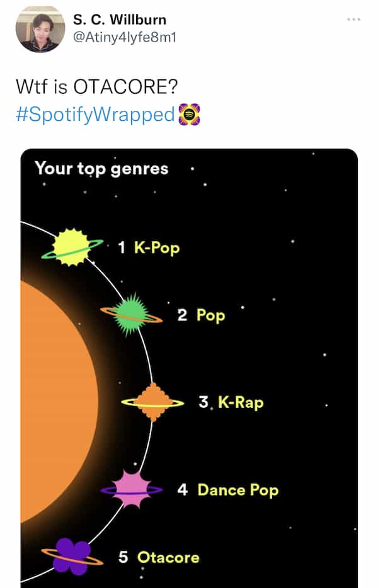Click the "4 Dance Pop" genre label
Screen dimensions: 378x588
(227, 490)
